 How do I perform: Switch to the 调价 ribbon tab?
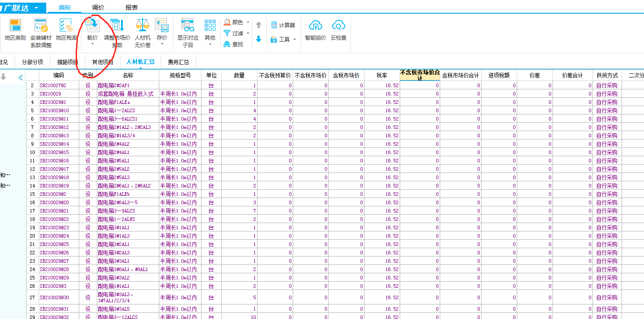(x=98, y=7)
